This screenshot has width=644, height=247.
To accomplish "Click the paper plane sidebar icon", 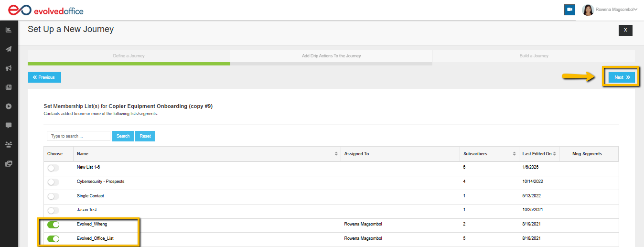I will [9, 49].
